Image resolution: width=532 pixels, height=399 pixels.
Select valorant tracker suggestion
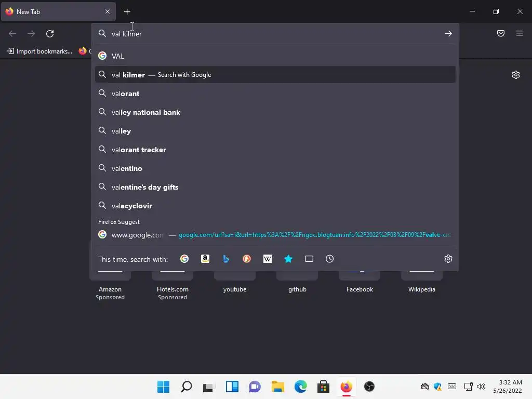coord(275,150)
